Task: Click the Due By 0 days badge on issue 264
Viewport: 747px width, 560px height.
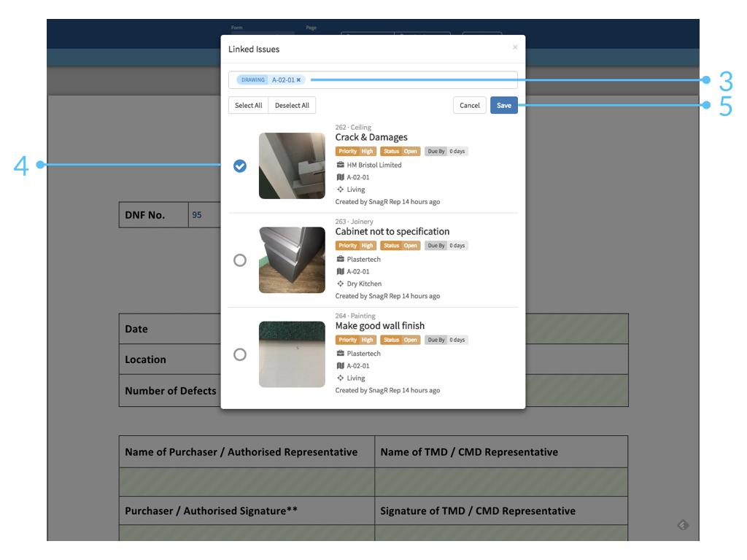Action: point(446,340)
